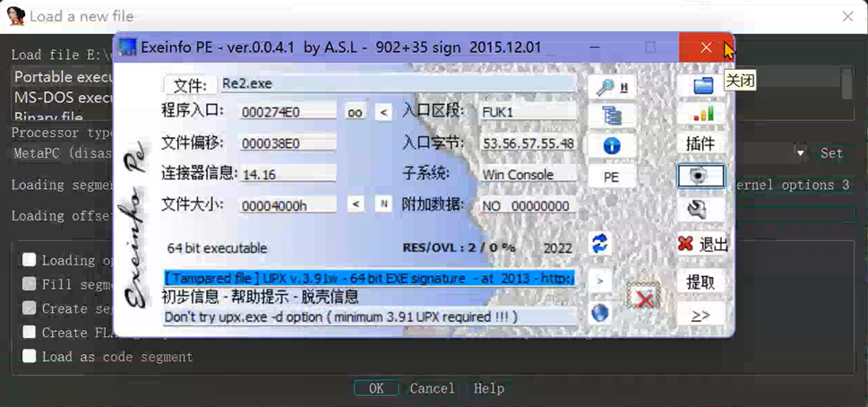Toggle the Create FLAT group checkbox in loader dialog
The width and height of the screenshot is (868, 407).
(x=30, y=332)
